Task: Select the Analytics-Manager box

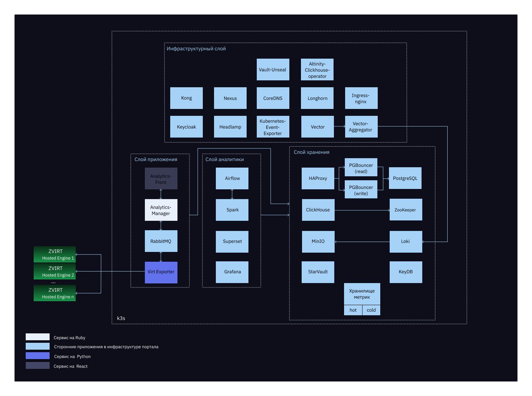Action: point(161,210)
